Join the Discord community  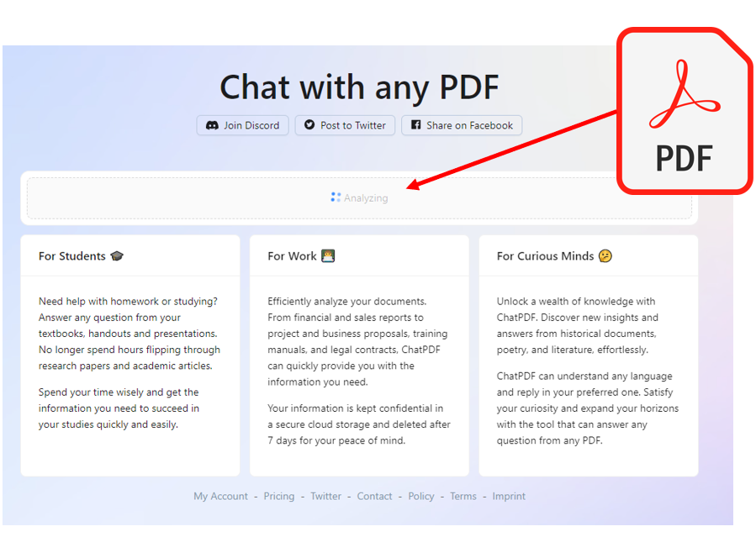242,125
